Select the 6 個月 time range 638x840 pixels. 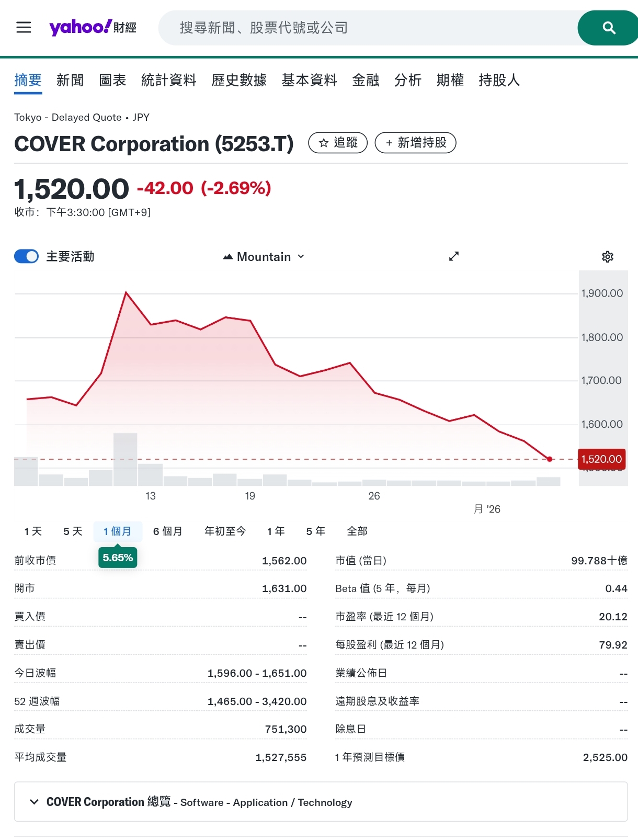coord(167,531)
